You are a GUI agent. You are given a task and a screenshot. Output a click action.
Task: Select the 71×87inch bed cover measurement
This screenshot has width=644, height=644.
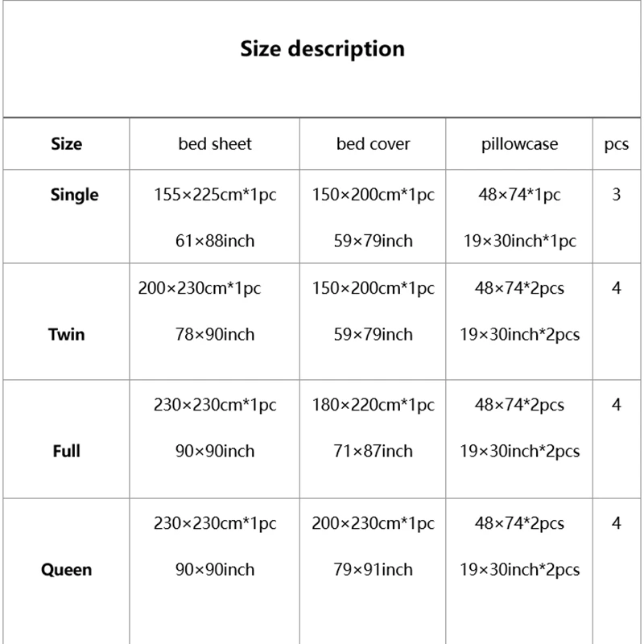tap(373, 451)
